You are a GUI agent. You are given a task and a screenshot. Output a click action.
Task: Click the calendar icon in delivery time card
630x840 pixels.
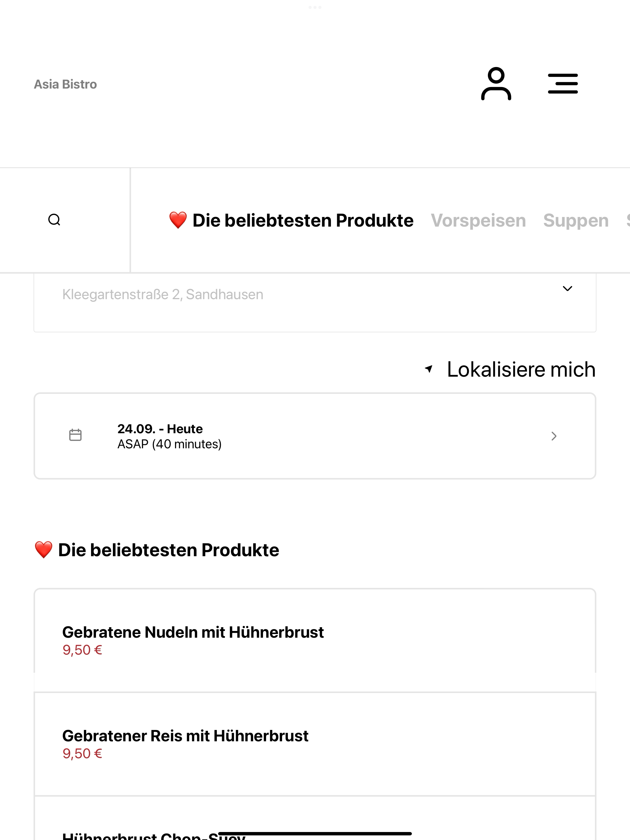coord(75,435)
